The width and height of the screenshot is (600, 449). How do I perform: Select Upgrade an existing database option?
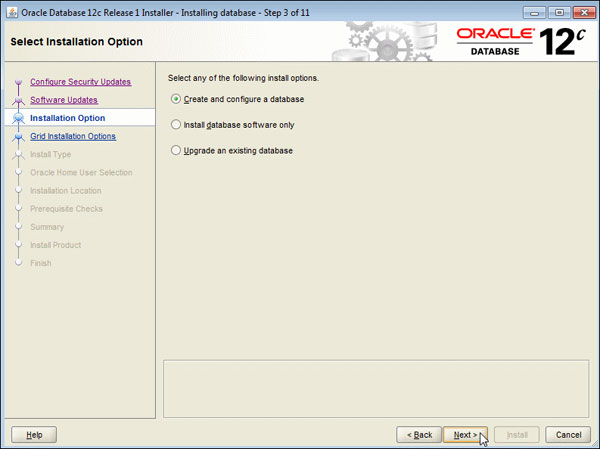point(232,150)
